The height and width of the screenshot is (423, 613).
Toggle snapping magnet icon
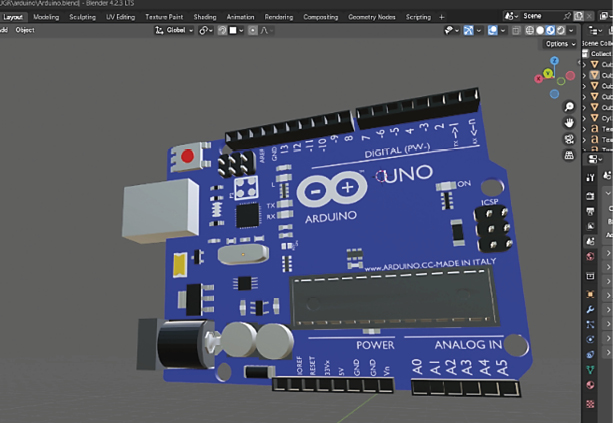click(x=222, y=30)
